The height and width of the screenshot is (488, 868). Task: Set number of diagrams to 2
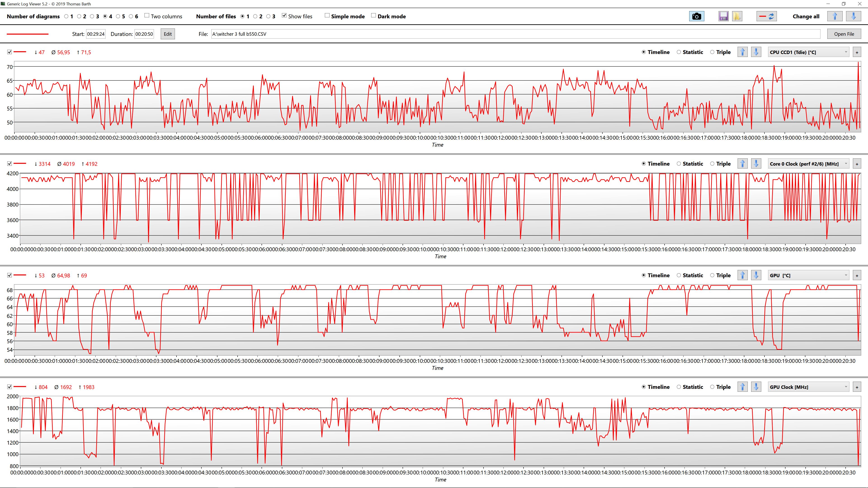click(x=79, y=16)
